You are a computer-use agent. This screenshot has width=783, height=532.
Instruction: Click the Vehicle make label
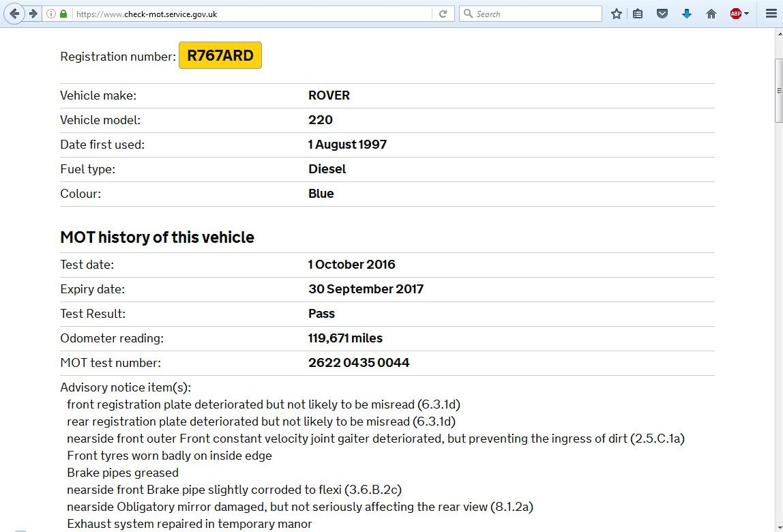98,95
